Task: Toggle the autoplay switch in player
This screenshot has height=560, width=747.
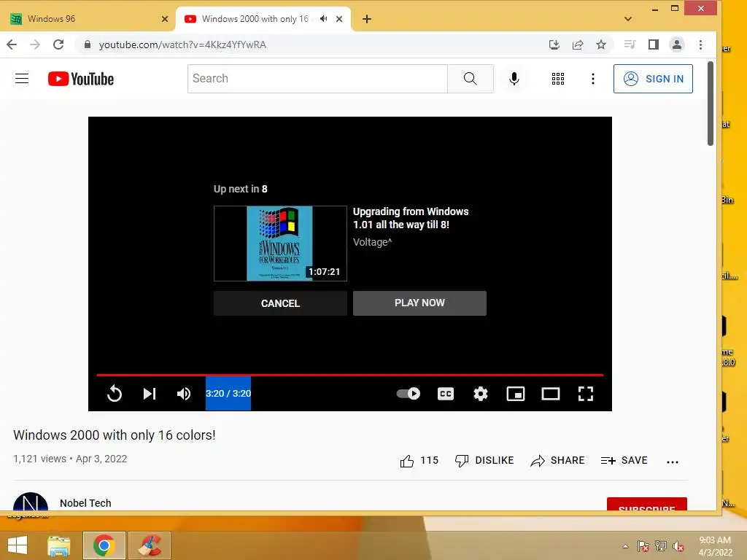Action: [x=409, y=393]
